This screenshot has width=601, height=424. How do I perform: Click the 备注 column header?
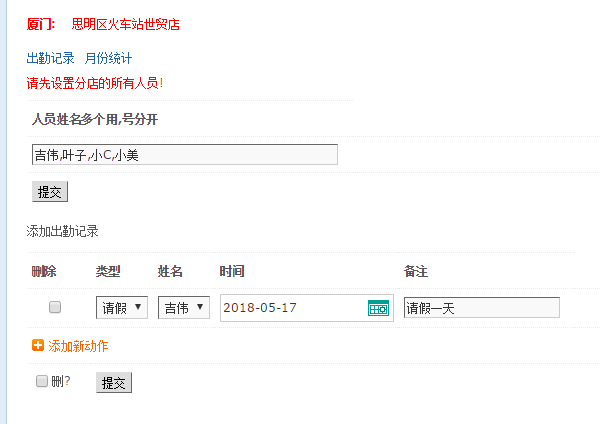(x=416, y=272)
